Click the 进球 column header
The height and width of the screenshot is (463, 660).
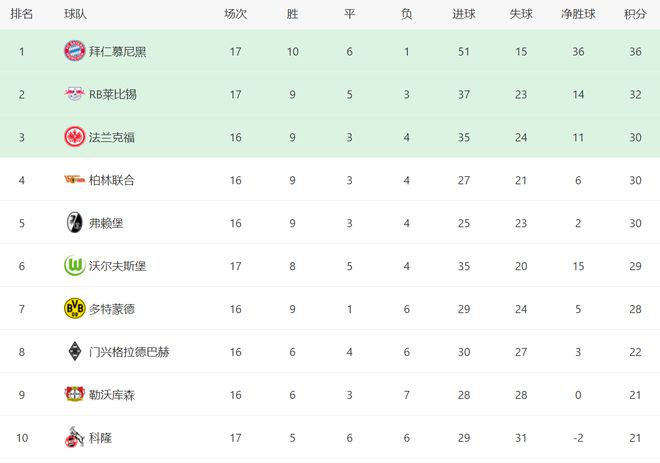pyautogui.click(x=464, y=14)
